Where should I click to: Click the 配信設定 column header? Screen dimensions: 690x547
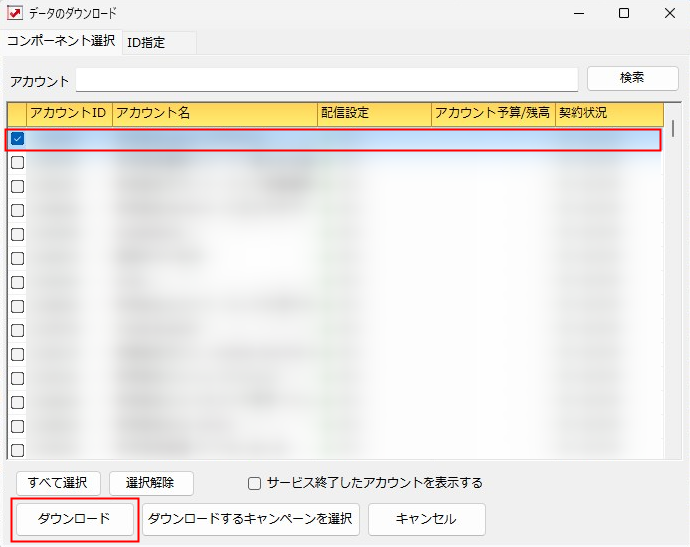pos(373,113)
